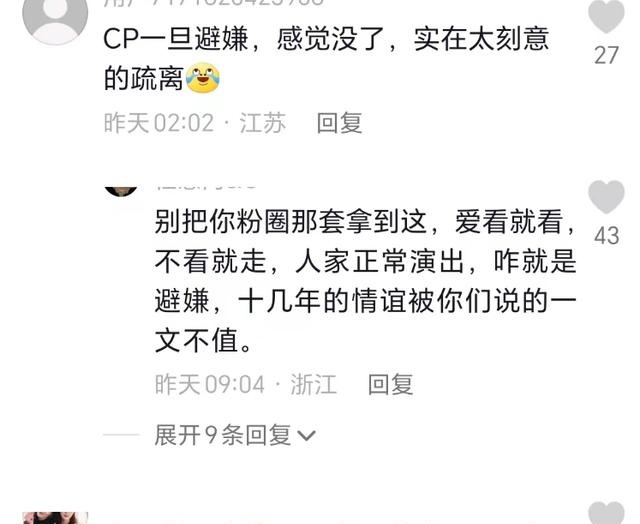Expand 展开9条回复 to show the replies
Image resolution: width=640 pixels, height=524 pixels.
[x=235, y=435]
